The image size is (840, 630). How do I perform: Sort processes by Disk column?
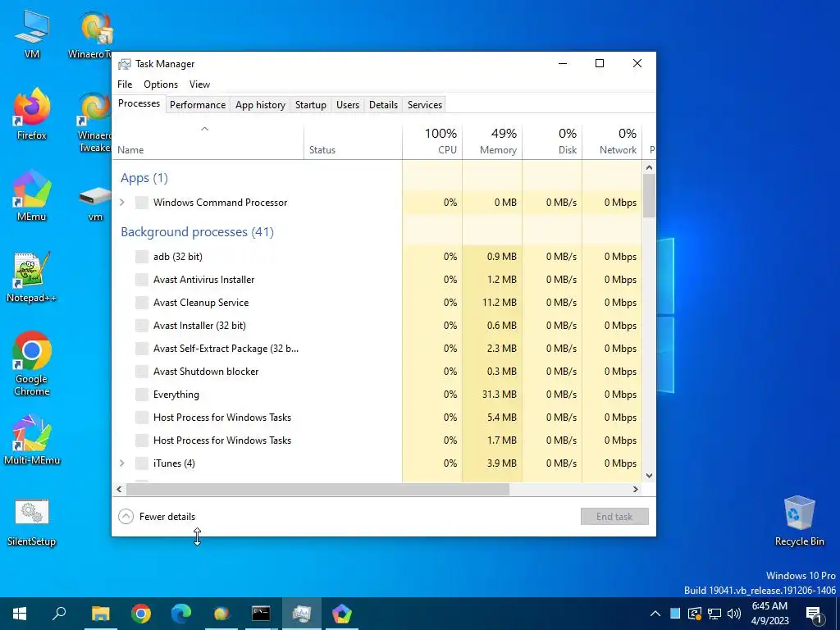pos(552,141)
